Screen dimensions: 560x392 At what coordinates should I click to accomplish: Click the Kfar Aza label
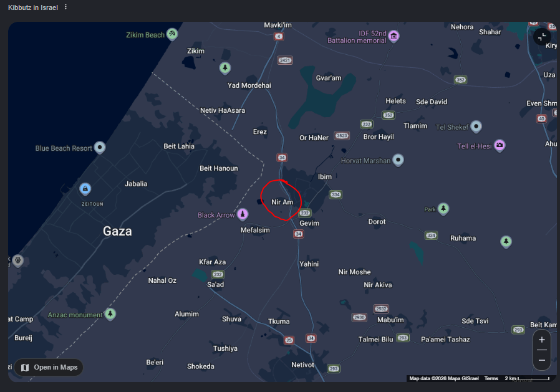point(213,262)
